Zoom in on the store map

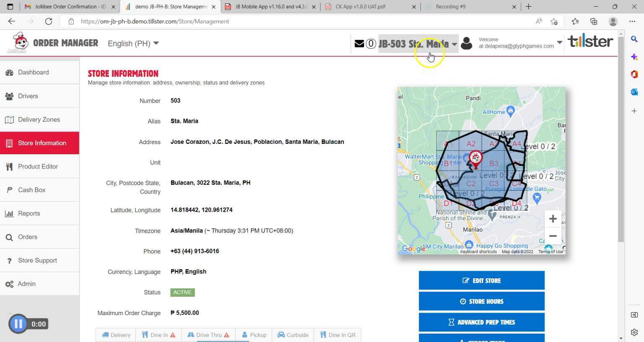pos(553,219)
